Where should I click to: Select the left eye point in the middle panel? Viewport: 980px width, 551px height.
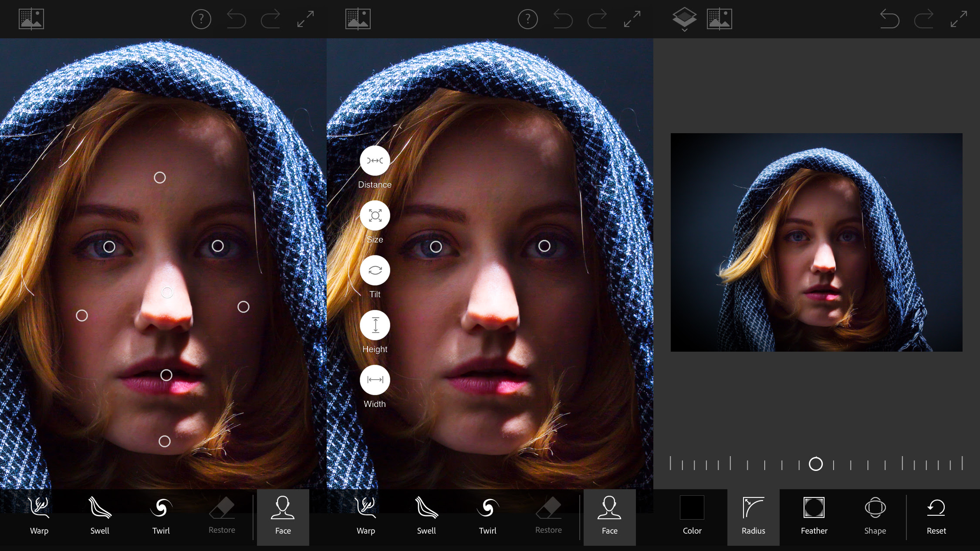pyautogui.click(x=436, y=247)
